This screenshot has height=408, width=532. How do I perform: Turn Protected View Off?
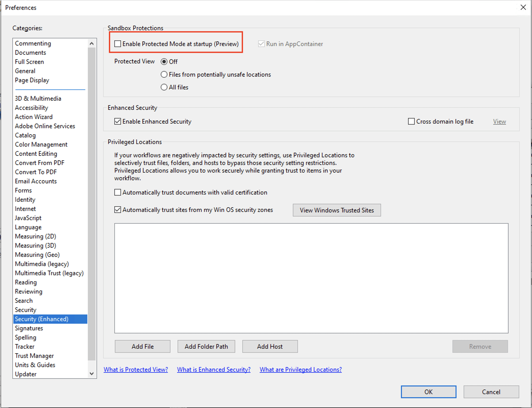[x=164, y=62]
